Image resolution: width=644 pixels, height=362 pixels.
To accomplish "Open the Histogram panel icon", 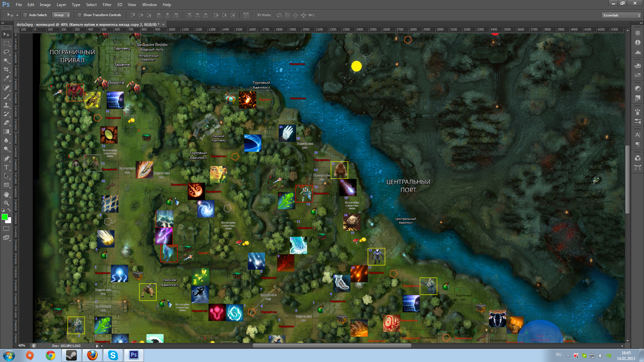I will 638,52.
